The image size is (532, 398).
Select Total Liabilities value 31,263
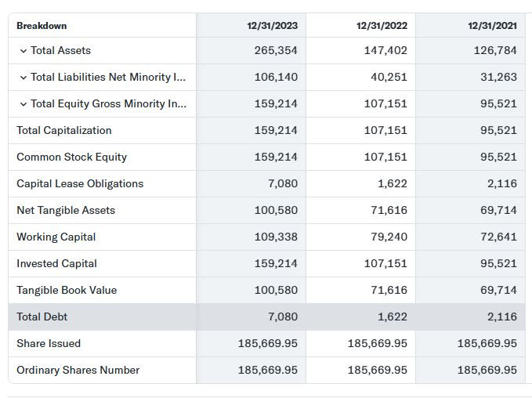[x=498, y=77]
